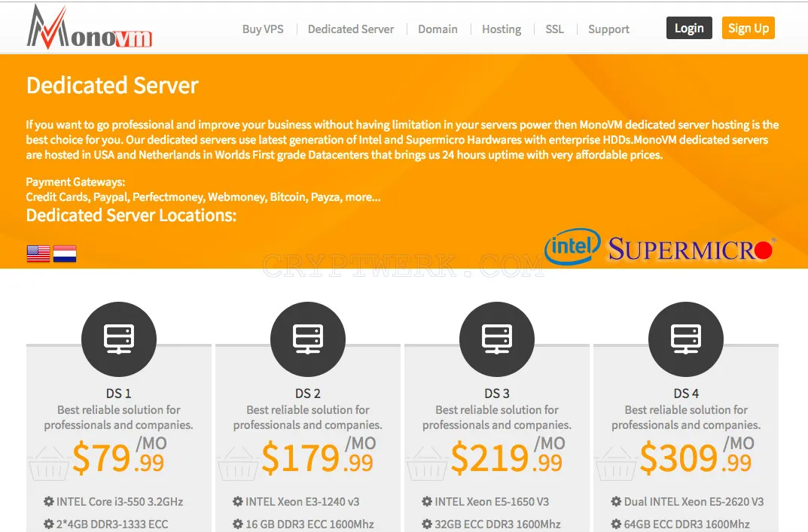Click the basket icon beside $79.99
808x532 pixels.
pos(49,464)
